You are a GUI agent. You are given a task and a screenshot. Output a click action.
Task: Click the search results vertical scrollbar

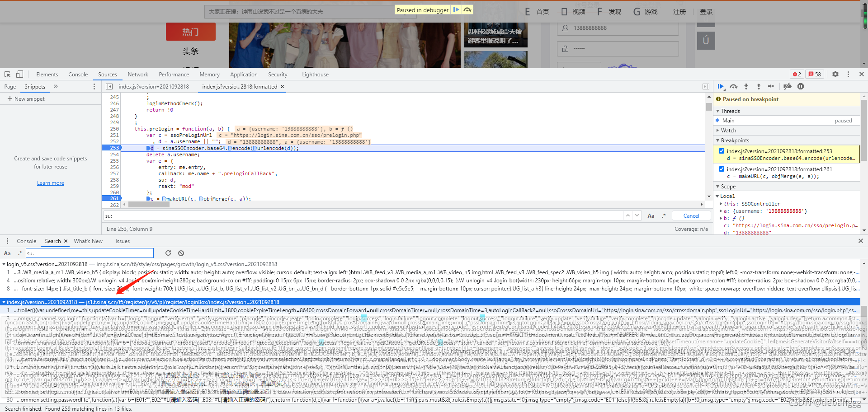tap(864, 311)
